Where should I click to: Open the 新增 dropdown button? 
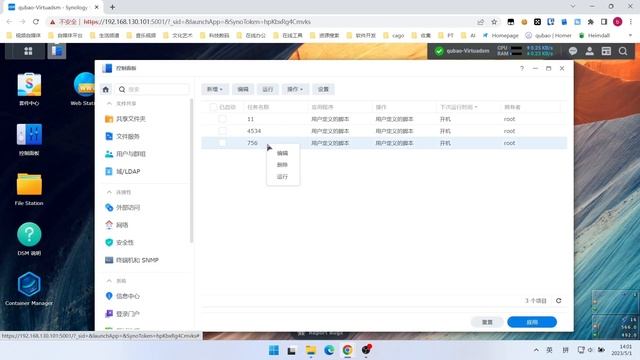click(x=215, y=89)
